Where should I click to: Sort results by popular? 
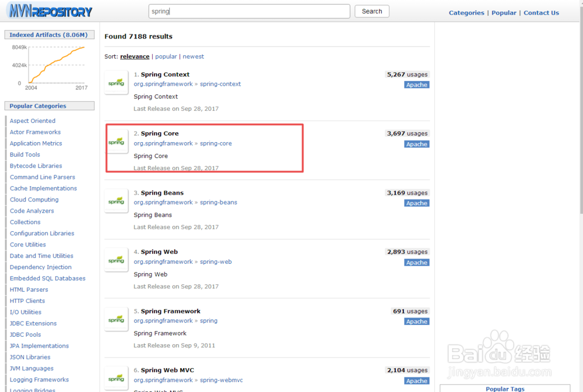point(166,56)
